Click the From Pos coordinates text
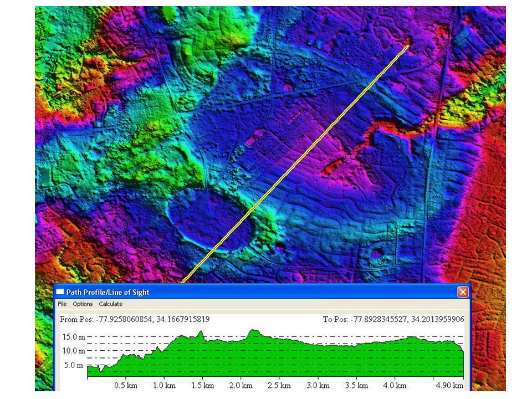The image size is (532, 399). click(x=135, y=319)
